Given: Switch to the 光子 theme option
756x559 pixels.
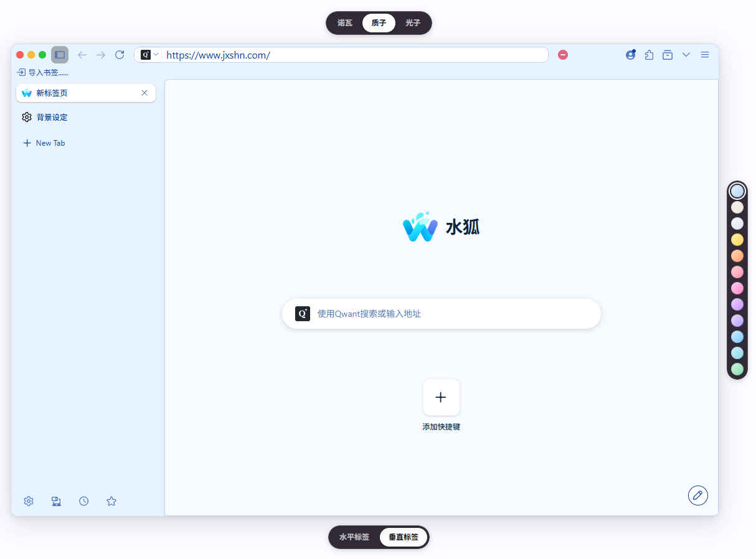Looking at the screenshot, I should tap(413, 23).
